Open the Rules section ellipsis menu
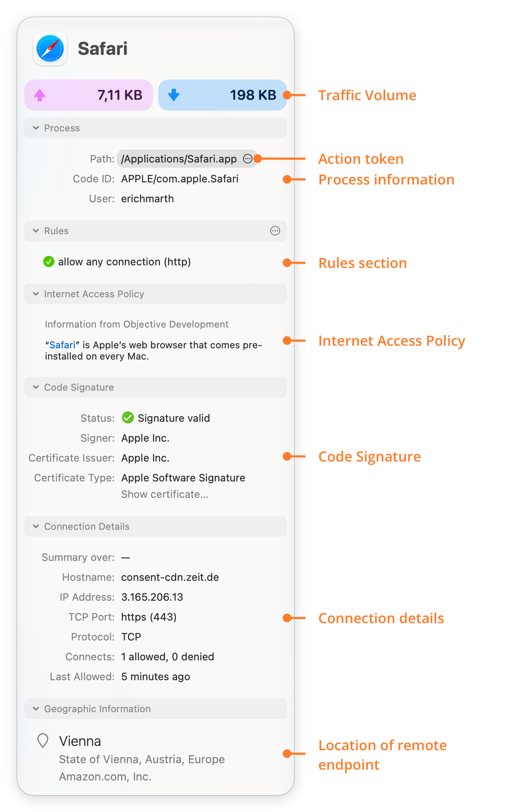This screenshot has height=812, width=524. 275,231
